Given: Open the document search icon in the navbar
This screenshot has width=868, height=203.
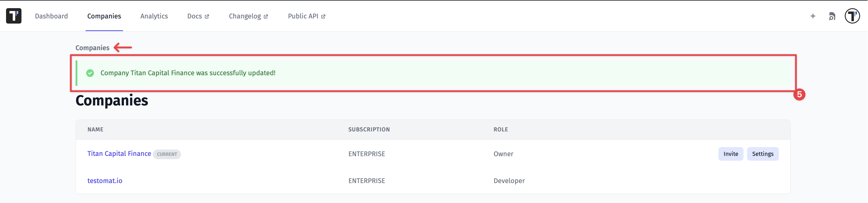Looking at the screenshot, I should [832, 16].
